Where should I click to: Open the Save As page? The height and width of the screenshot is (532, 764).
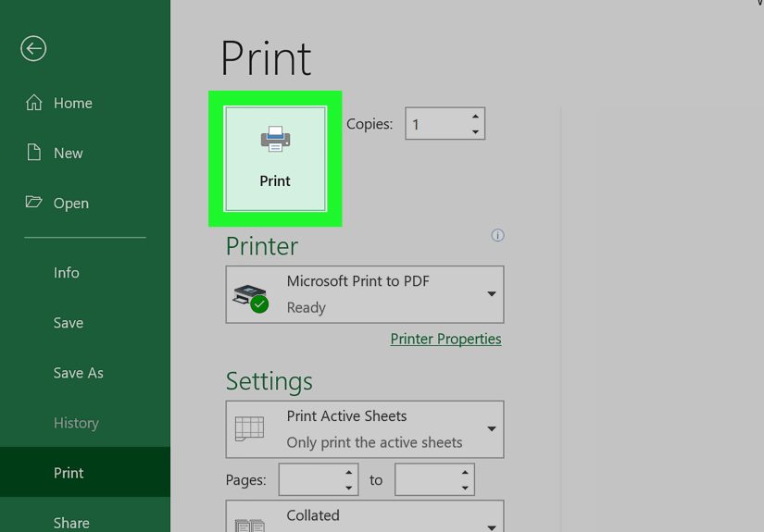[x=78, y=373]
